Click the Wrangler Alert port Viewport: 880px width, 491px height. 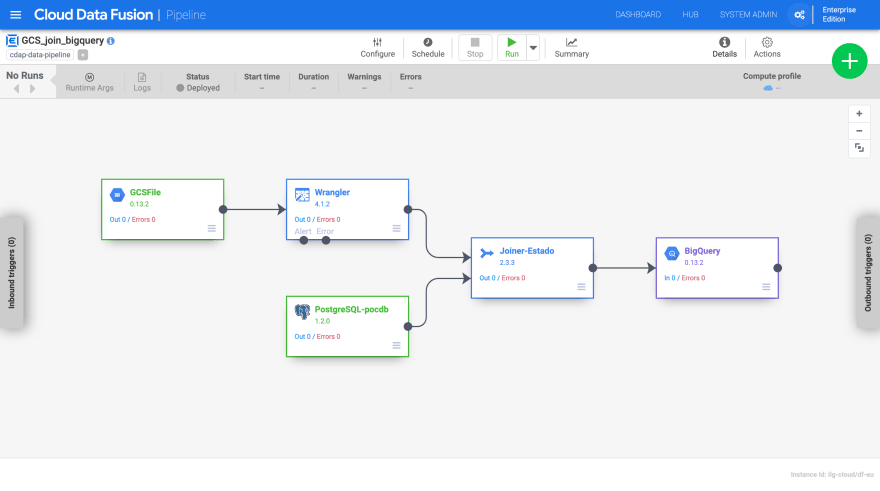[x=304, y=240]
